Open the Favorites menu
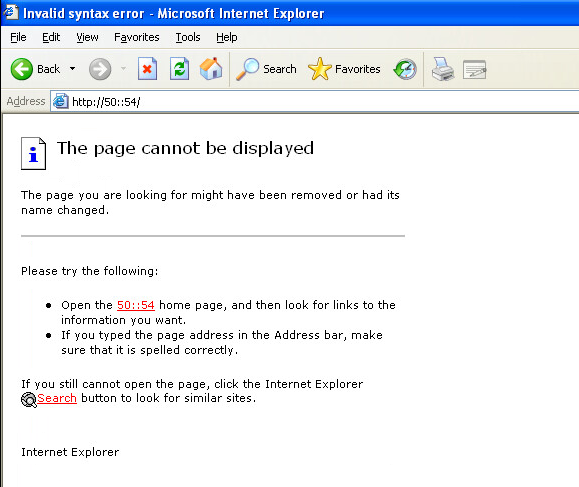579x487 pixels. point(137,37)
